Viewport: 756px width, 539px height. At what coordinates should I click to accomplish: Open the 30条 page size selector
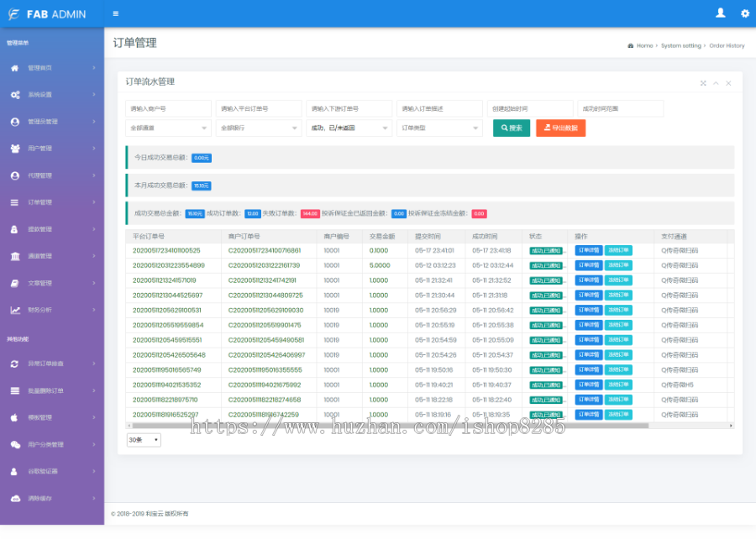coord(143,440)
